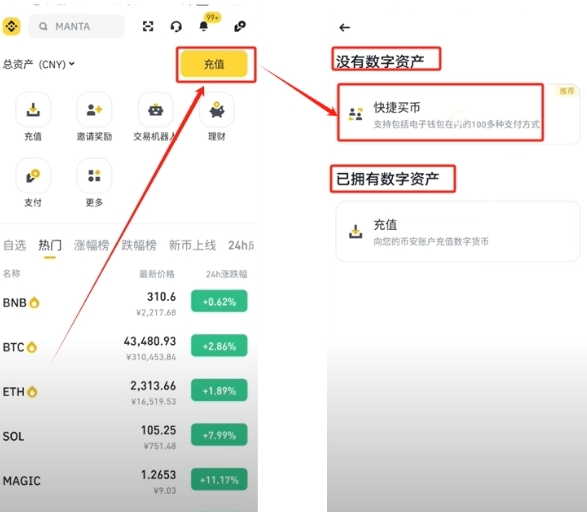The height and width of the screenshot is (512, 587).
Task: Go back with the arrow icon
Action: click(x=344, y=27)
